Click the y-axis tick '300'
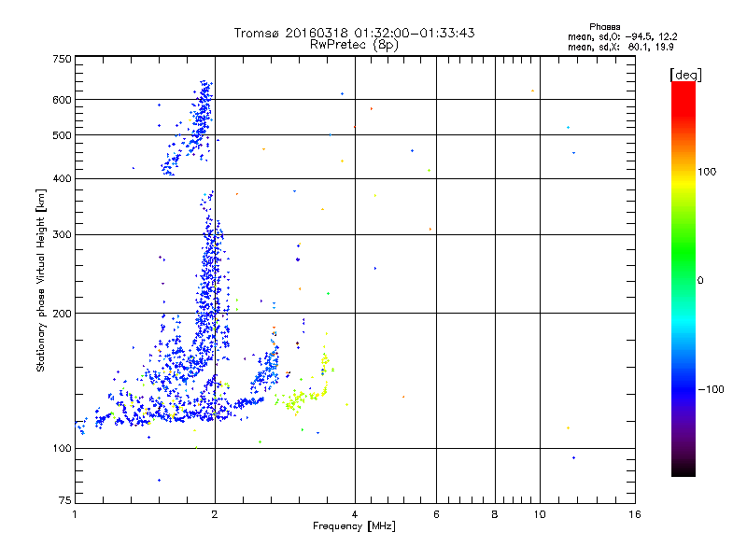The image size is (747, 560). [62, 234]
